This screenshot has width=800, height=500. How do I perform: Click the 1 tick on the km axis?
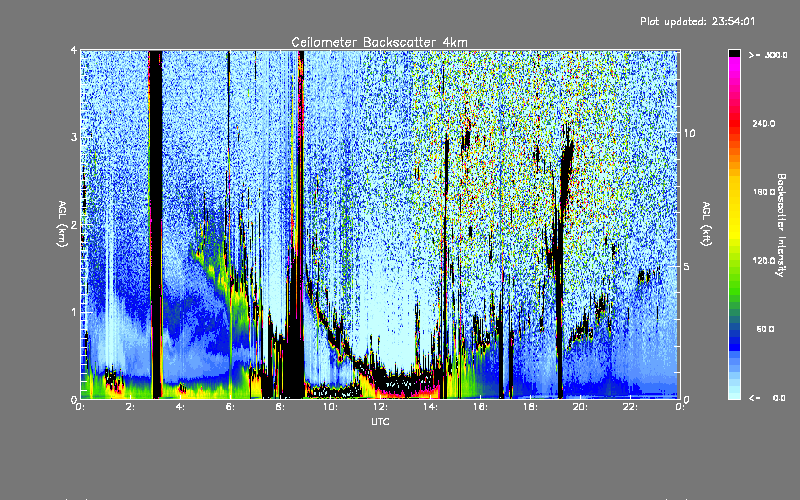pos(74,312)
